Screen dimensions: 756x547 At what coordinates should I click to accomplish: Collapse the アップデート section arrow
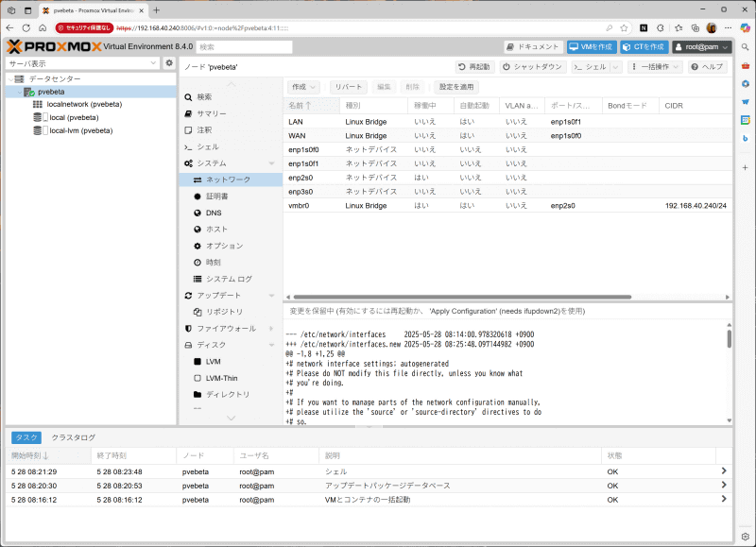tap(271, 296)
